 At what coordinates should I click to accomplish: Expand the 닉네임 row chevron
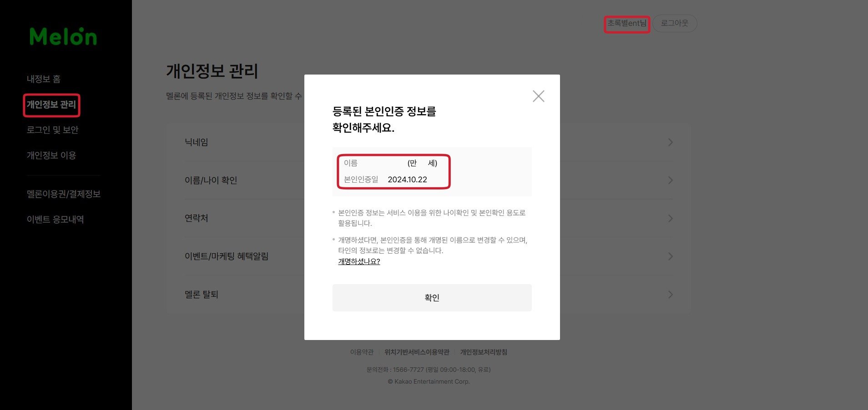coord(670,142)
